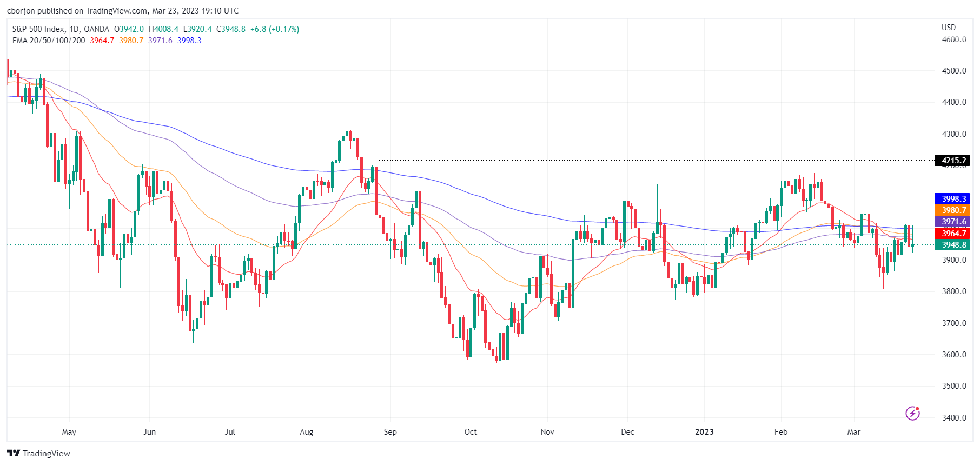Click the low price L3920.4

coord(197,29)
